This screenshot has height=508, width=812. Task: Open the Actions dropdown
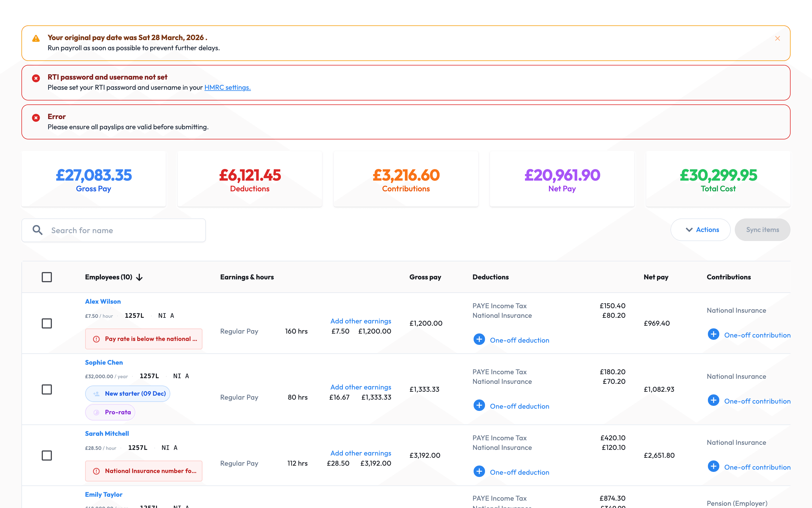700,230
